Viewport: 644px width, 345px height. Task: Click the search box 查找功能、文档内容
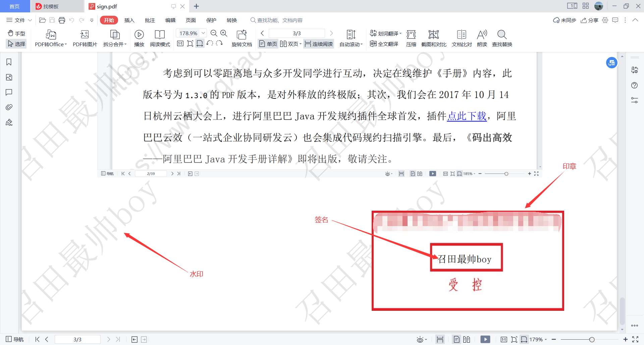click(x=277, y=20)
